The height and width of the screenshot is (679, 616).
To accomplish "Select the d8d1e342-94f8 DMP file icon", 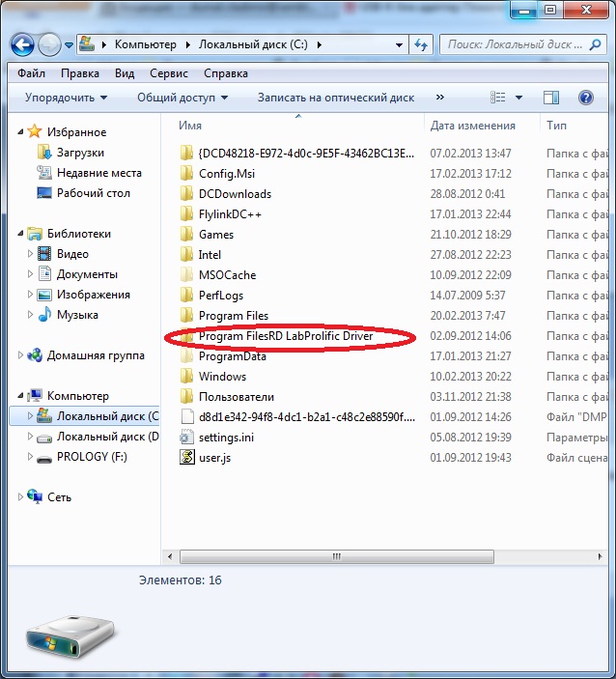I will click(186, 417).
